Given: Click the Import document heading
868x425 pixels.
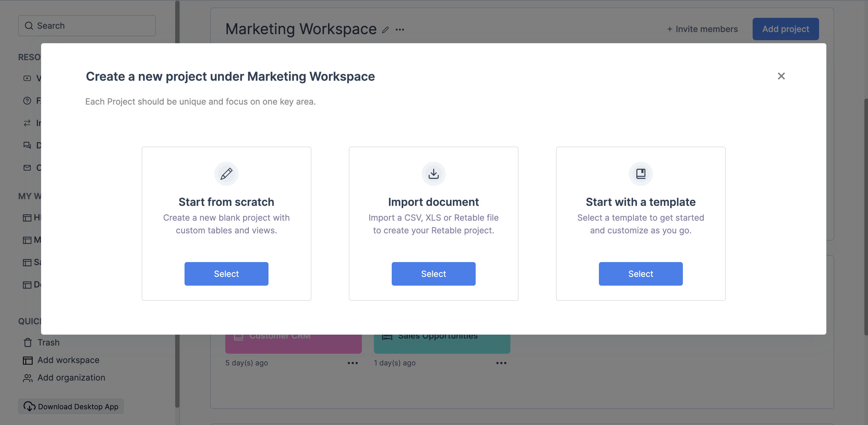Looking at the screenshot, I should (x=433, y=202).
